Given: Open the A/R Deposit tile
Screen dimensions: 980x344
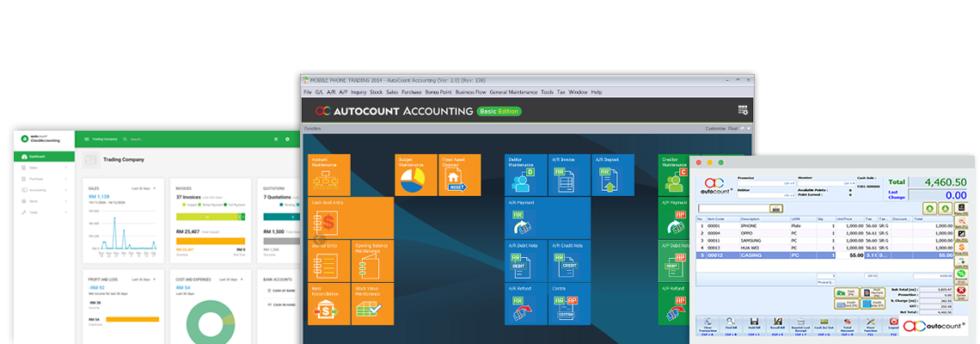Looking at the screenshot, I should (x=613, y=175).
